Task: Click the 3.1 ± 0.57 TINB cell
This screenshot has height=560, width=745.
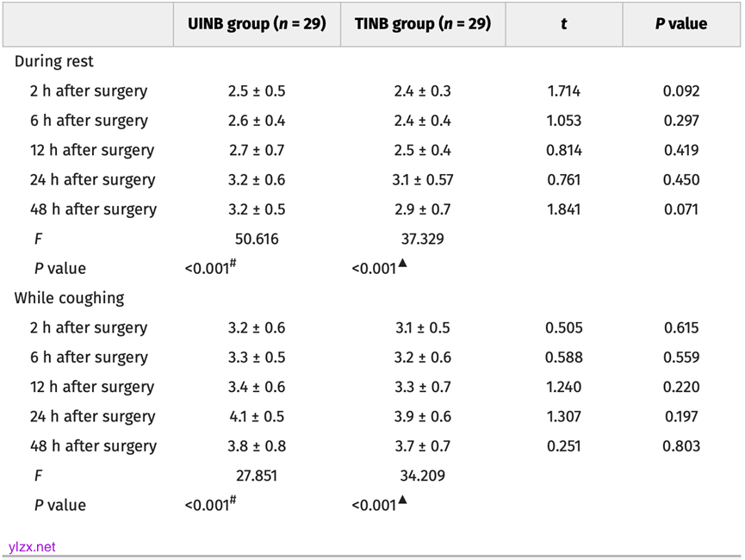Action: coord(423,180)
